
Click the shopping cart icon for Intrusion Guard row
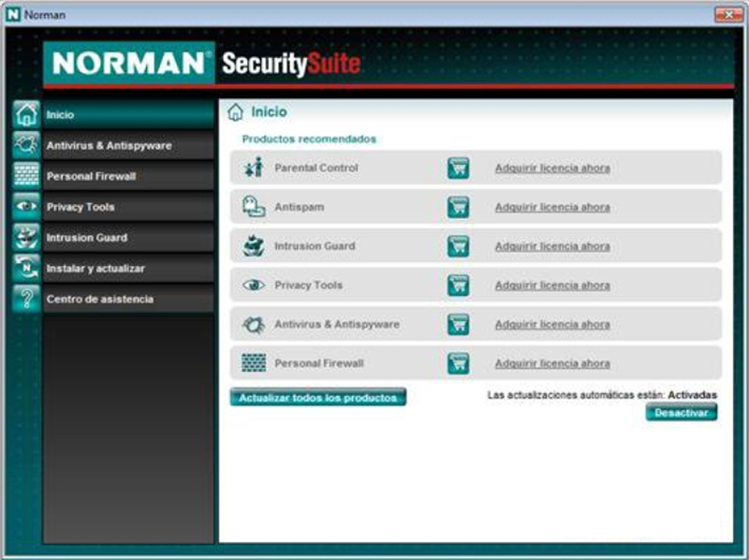click(x=458, y=246)
